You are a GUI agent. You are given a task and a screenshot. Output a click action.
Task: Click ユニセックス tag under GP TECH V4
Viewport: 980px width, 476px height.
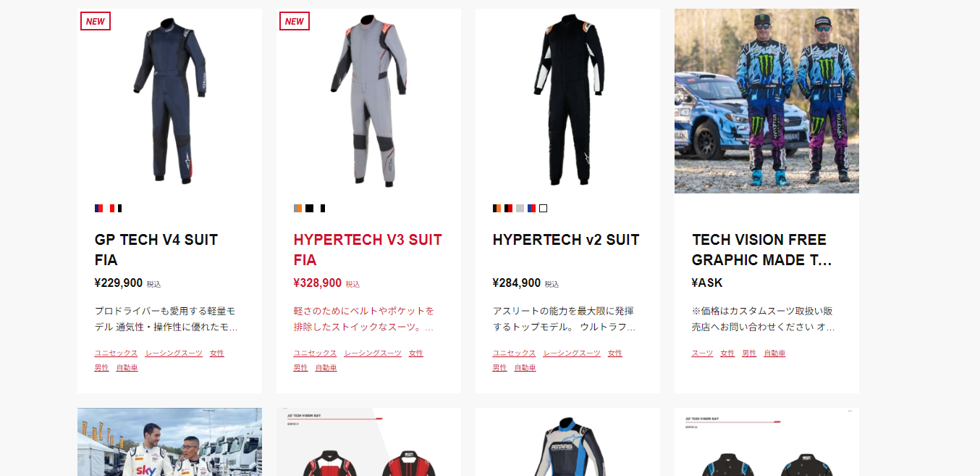point(116,354)
